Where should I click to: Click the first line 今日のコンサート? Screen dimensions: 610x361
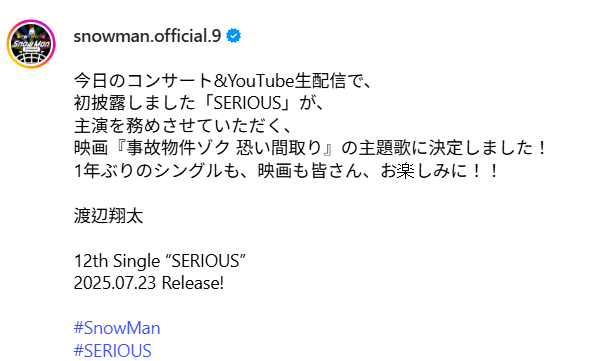point(224,81)
